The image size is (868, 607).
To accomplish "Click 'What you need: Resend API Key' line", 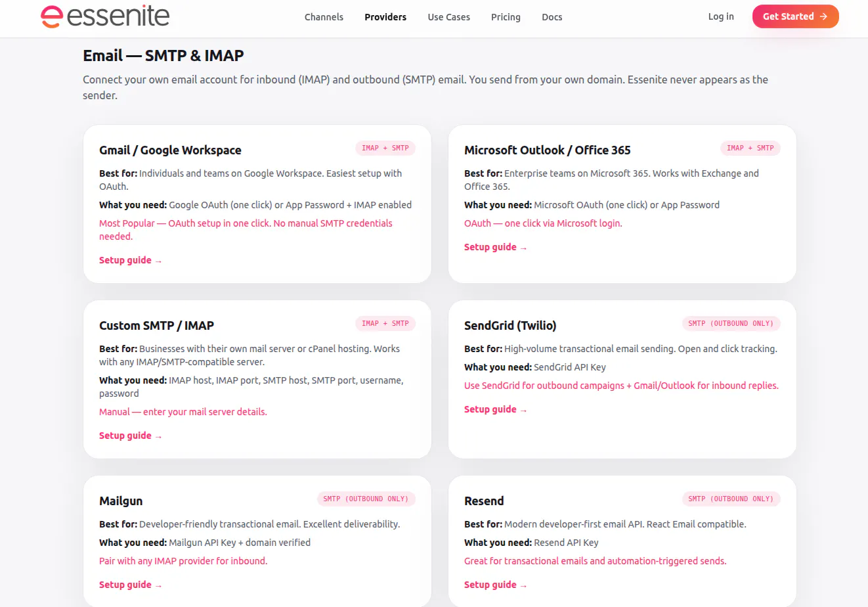I will click(x=531, y=543).
